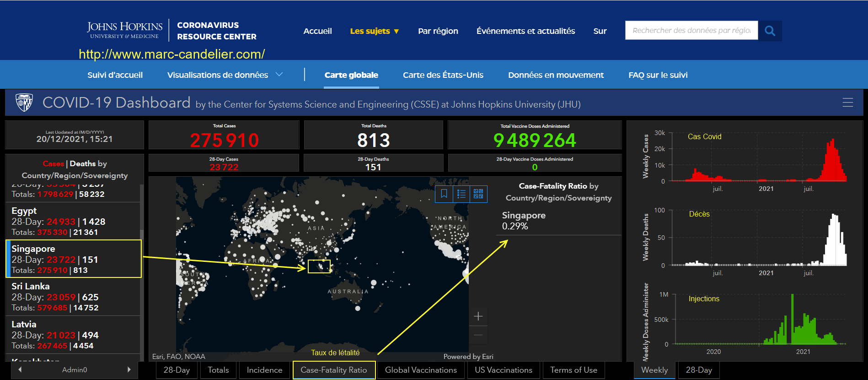
Task: Click the Johns Hopkins University & Medicine logo
Action: 124,30
